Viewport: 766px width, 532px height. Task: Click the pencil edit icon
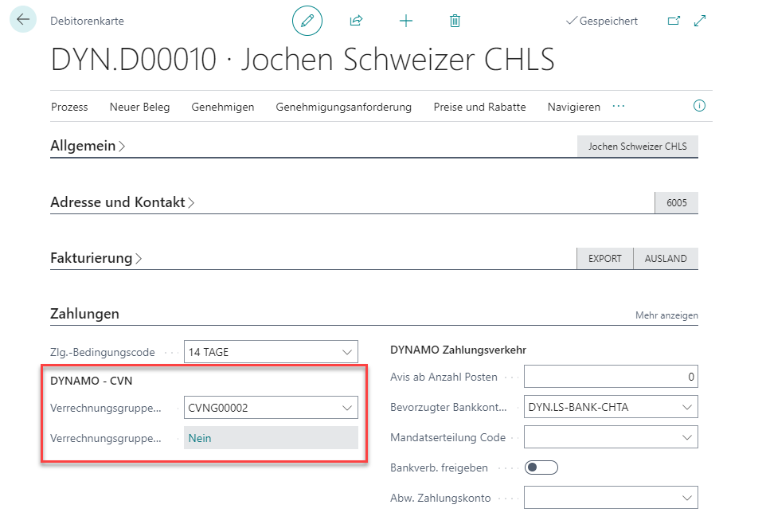(x=307, y=21)
